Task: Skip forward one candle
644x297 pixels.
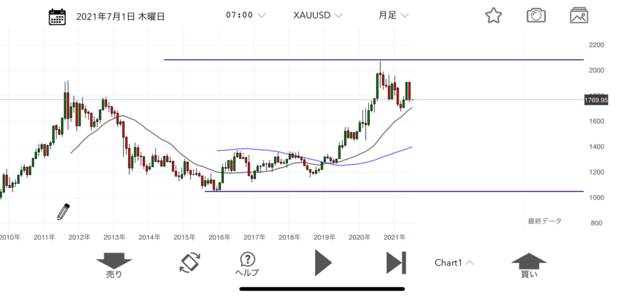Action: tap(396, 262)
